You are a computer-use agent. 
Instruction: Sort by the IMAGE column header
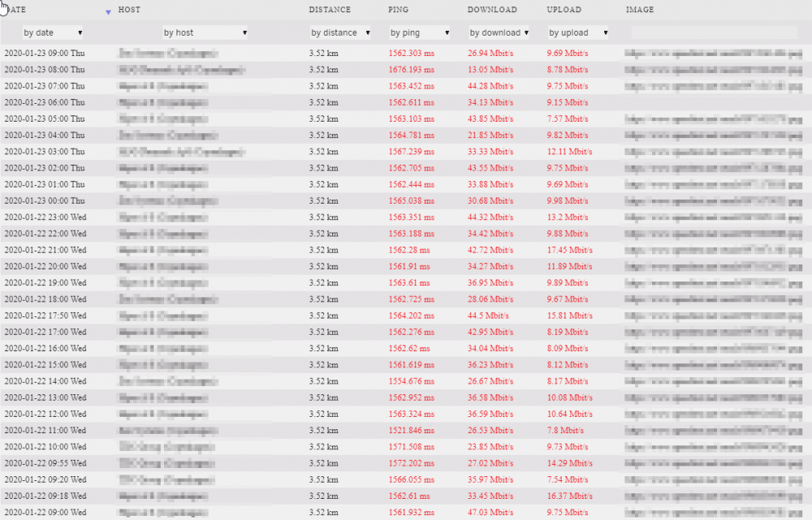pyautogui.click(x=640, y=10)
